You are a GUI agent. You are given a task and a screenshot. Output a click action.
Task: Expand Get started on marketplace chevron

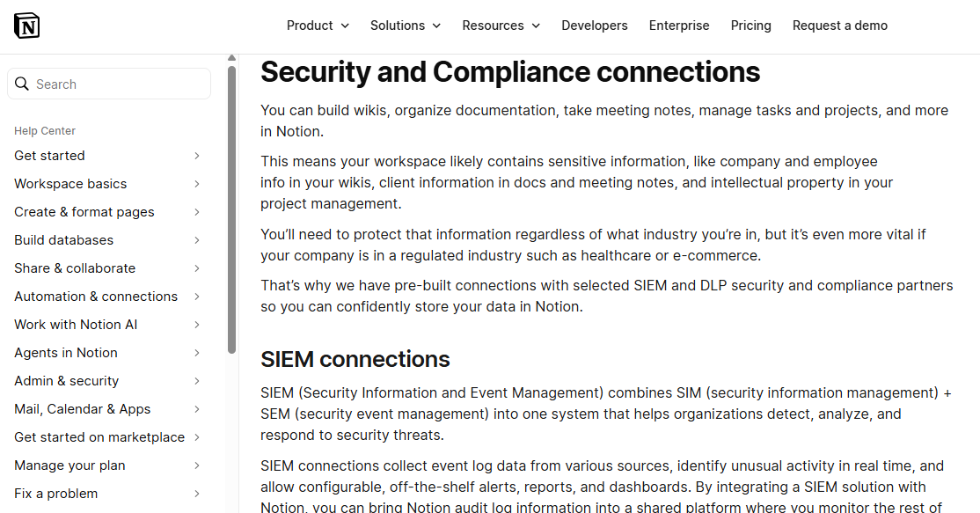197,436
